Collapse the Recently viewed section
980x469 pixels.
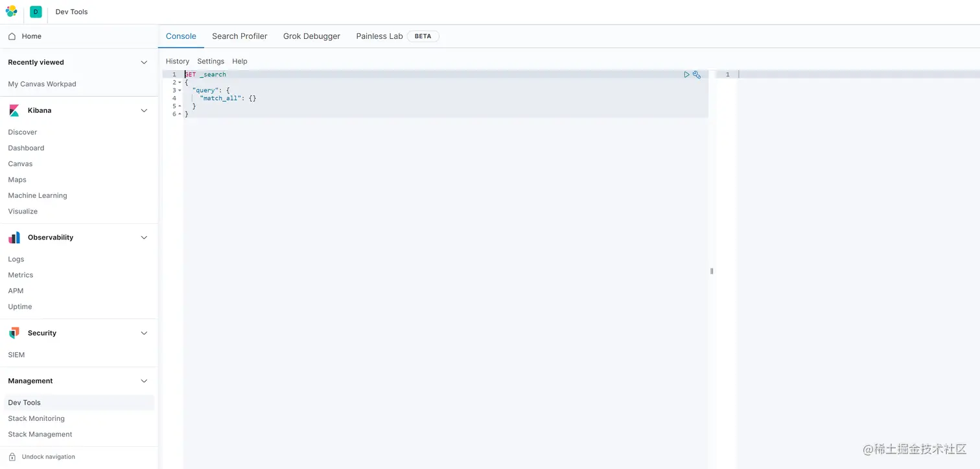pyautogui.click(x=144, y=62)
